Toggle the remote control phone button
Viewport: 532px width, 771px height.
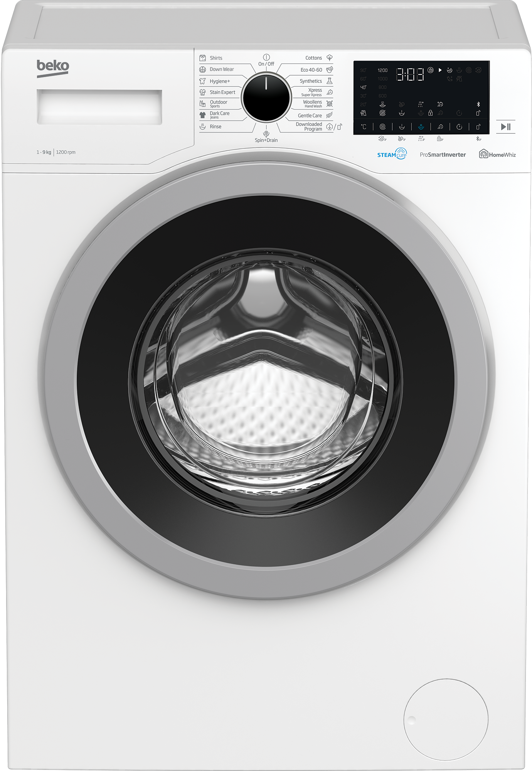[478, 127]
